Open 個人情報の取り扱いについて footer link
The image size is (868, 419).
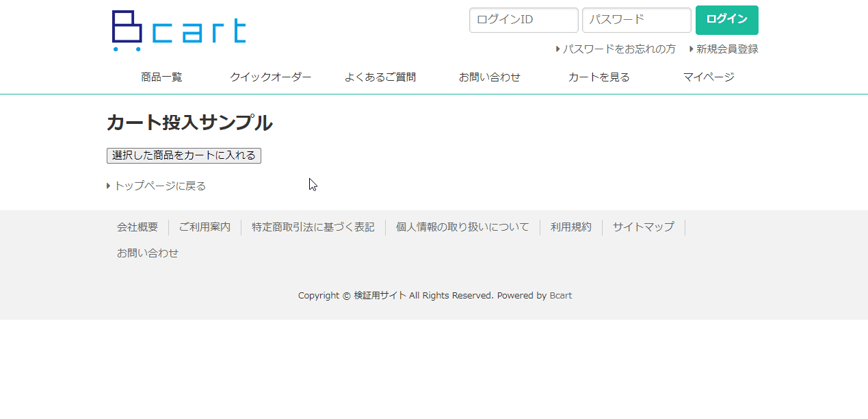462,227
